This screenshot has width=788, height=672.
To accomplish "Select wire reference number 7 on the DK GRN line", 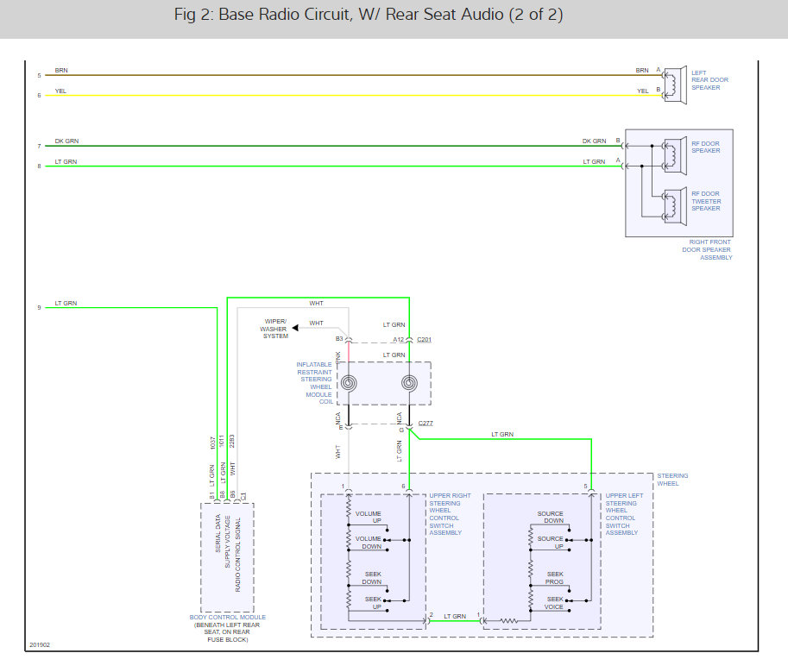I will (x=39, y=146).
